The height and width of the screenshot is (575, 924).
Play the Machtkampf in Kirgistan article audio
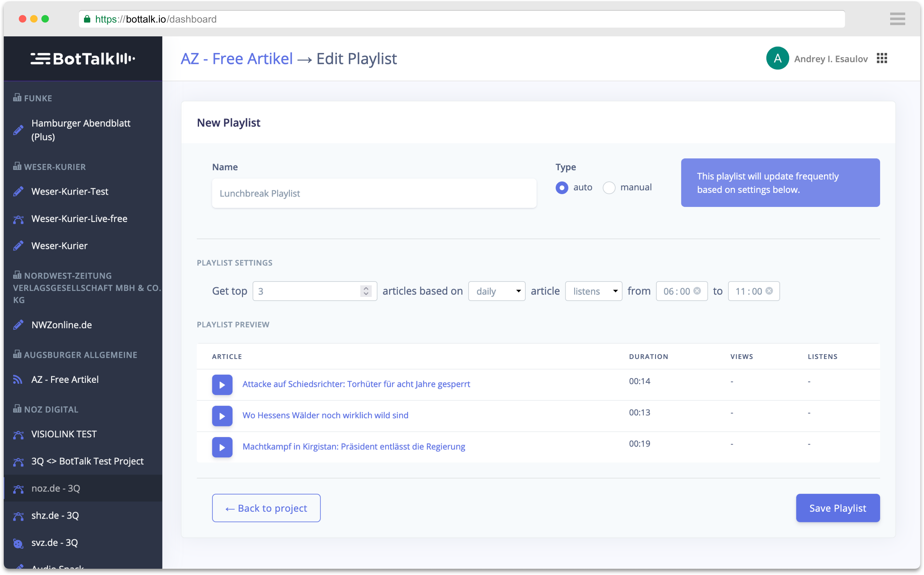(x=222, y=447)
